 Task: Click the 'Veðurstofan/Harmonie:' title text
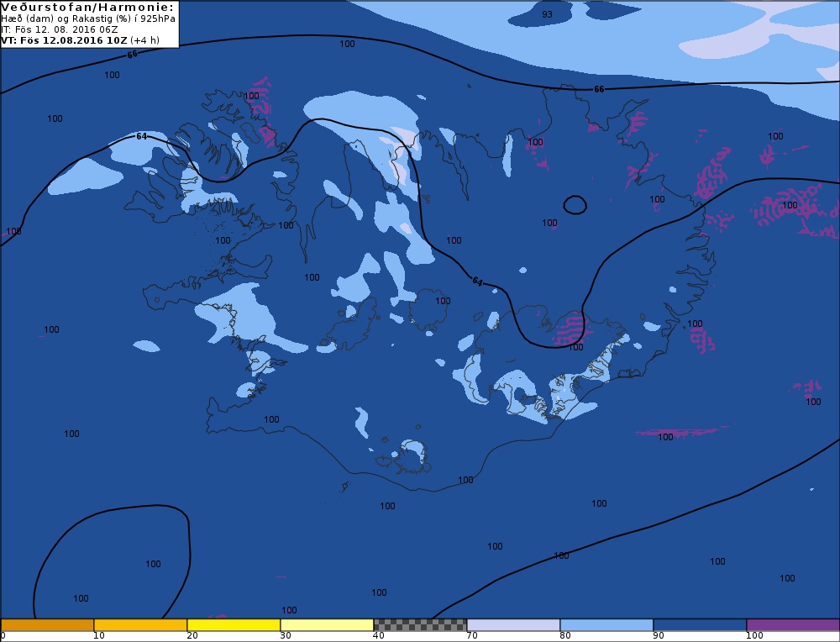[x=88, y=8]
